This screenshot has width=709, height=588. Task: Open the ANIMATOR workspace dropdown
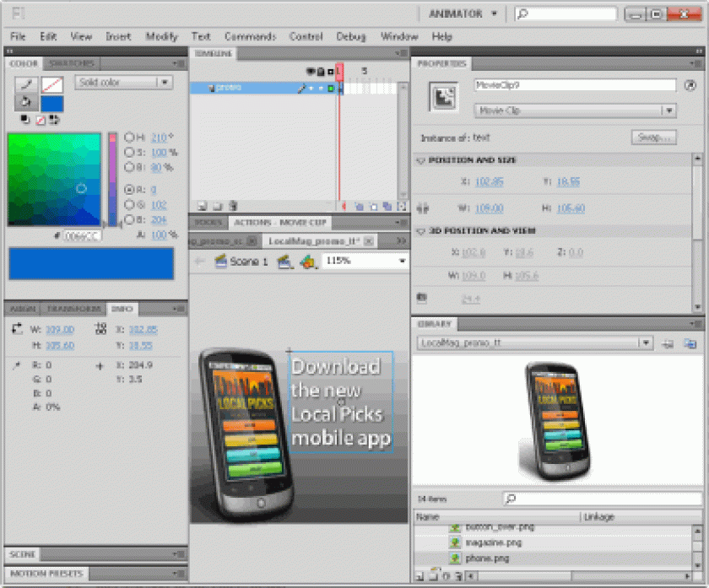coord(495,13)
